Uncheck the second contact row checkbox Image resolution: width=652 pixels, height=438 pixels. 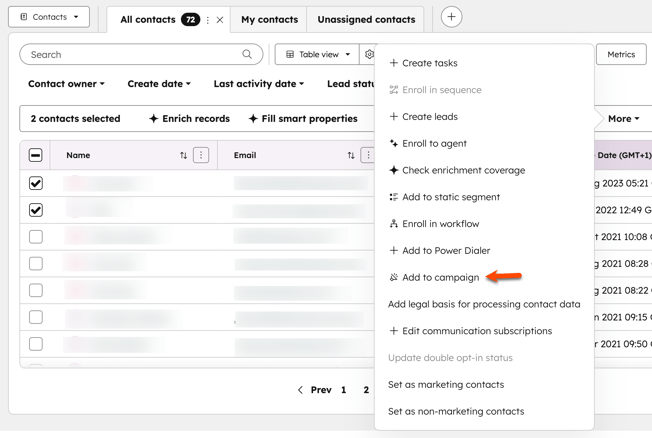point(36,210)
